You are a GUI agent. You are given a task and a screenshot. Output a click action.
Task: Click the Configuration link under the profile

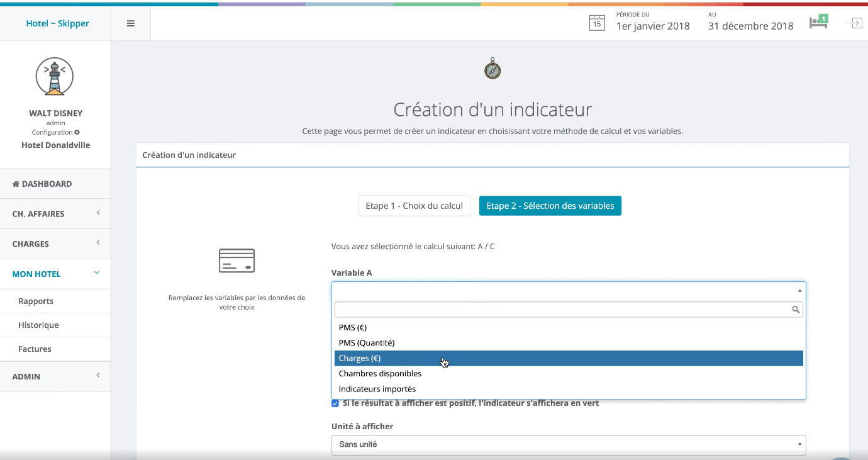[56, 132]
